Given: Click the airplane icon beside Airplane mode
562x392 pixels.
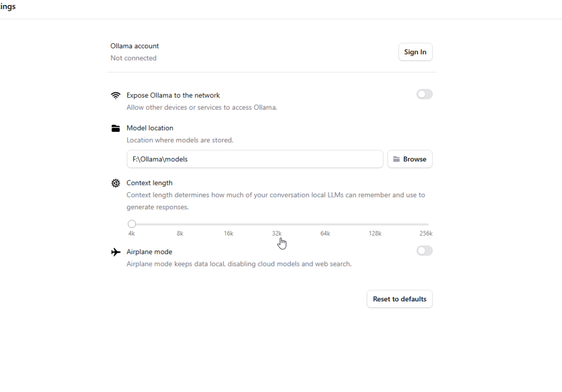Looking at the screenshot, I should [x=115, y=252].
